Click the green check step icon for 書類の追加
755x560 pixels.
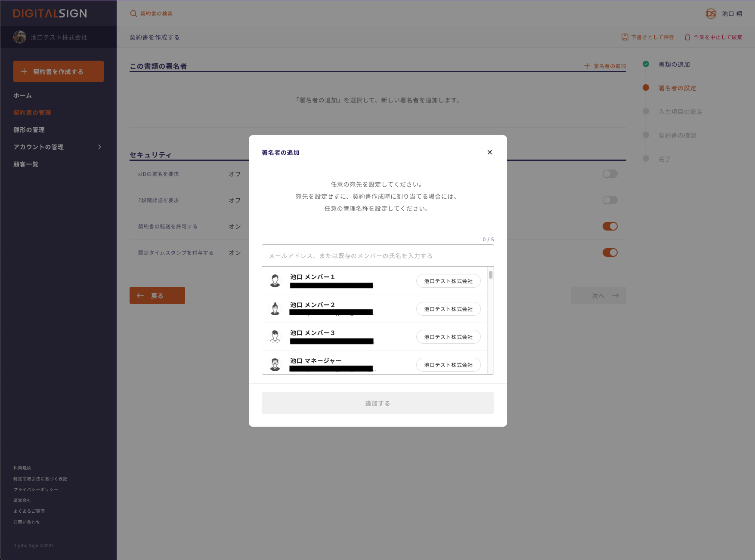click(x=646, y=64)
